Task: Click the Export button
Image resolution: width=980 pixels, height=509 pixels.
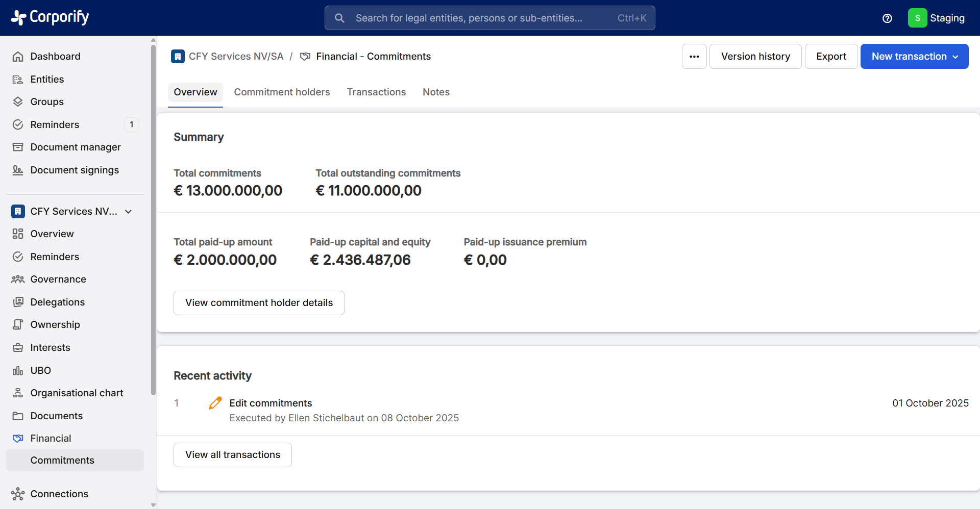Action: tap(831, 57)
